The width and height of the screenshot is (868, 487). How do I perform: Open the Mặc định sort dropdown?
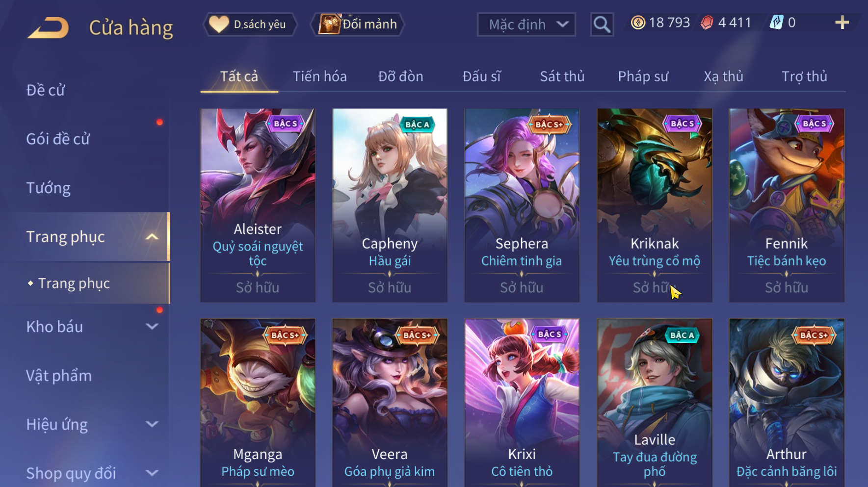click(x=526, y=24)
